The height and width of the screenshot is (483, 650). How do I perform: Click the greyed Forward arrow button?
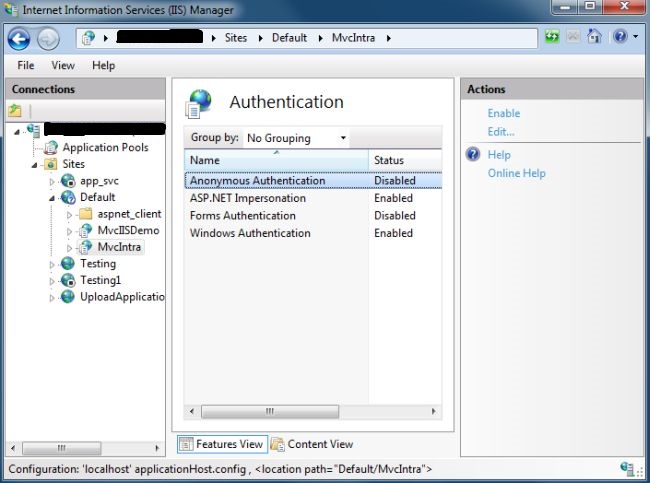48,39
